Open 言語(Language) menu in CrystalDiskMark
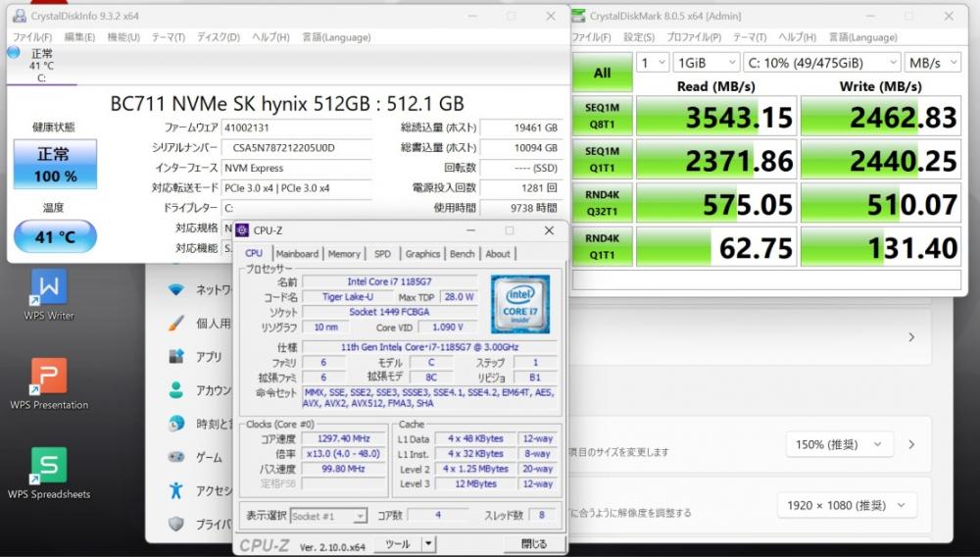Screen dimensions: 980x557 [862, 37]
